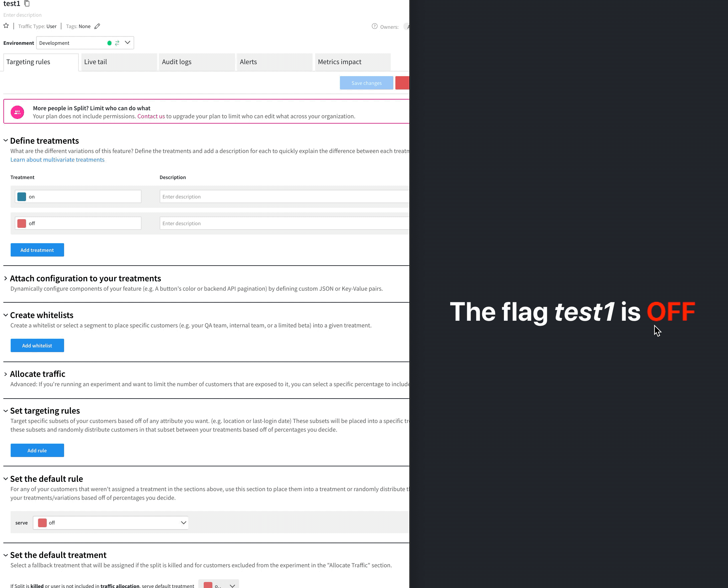
Task: Click the environment sync arrows icon
Action: [117, 43]
